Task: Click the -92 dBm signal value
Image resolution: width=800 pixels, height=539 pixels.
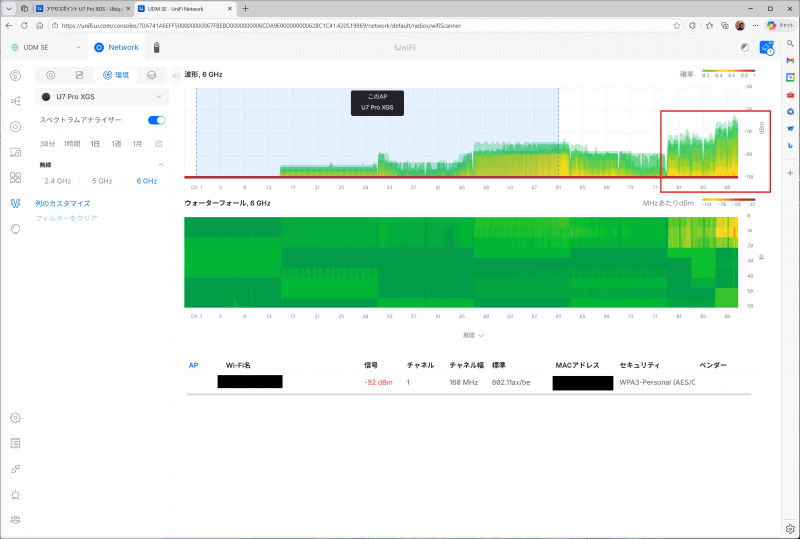Action: (379, 382)
